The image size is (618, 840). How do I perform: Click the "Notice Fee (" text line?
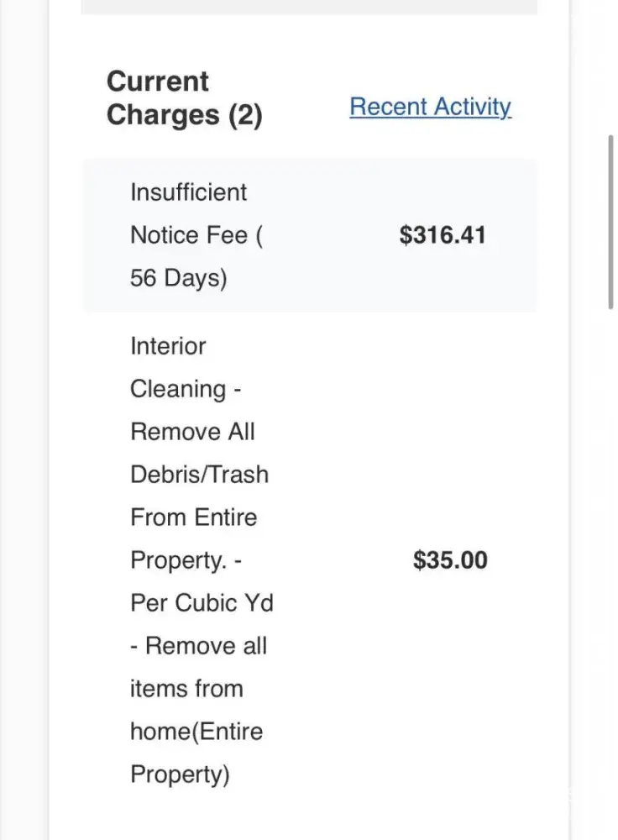click(196, 235)
